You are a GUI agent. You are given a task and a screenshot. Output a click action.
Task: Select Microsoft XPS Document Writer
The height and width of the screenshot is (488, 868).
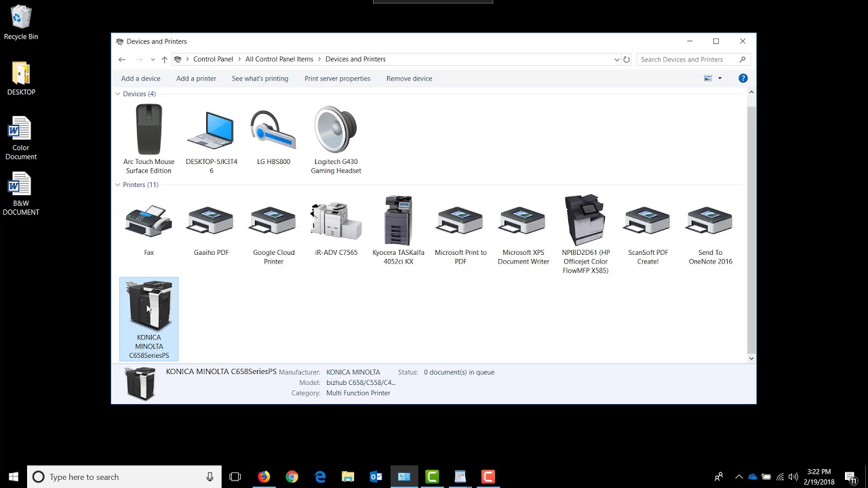523,234
